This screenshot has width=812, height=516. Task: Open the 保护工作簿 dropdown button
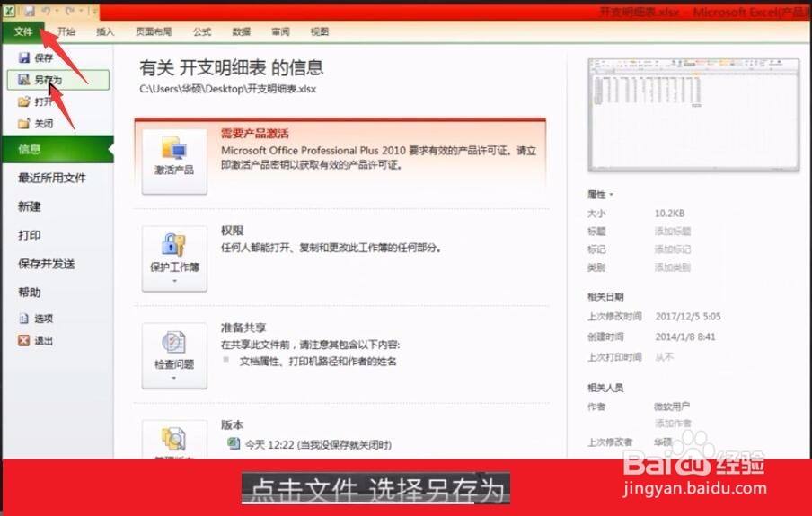point(174,258)
